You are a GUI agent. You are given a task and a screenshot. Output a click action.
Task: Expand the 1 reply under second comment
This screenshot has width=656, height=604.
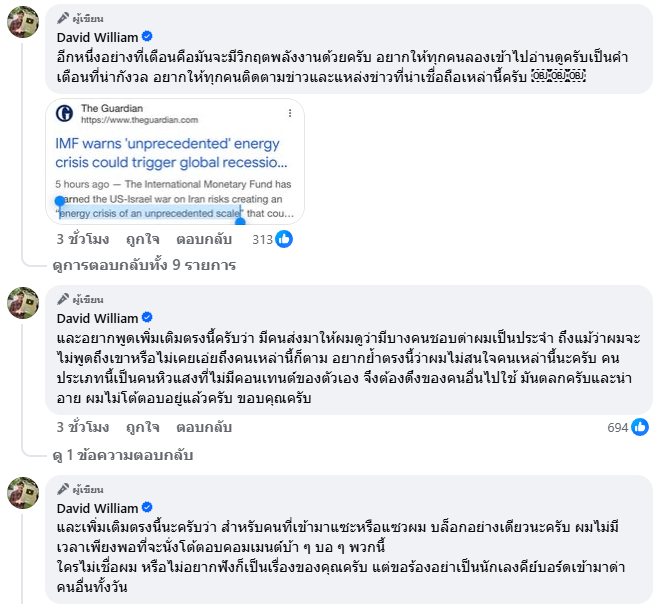coord(122,455)
